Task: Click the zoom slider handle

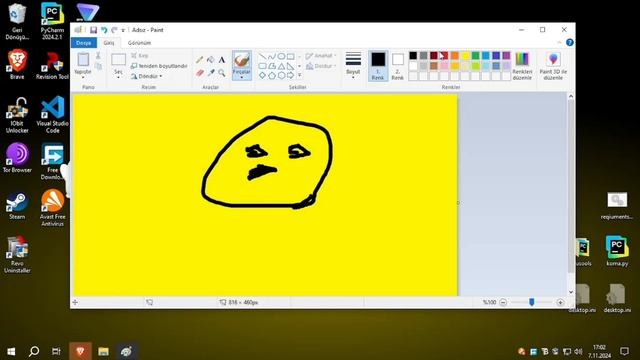Action: click(x=531, y=302)
